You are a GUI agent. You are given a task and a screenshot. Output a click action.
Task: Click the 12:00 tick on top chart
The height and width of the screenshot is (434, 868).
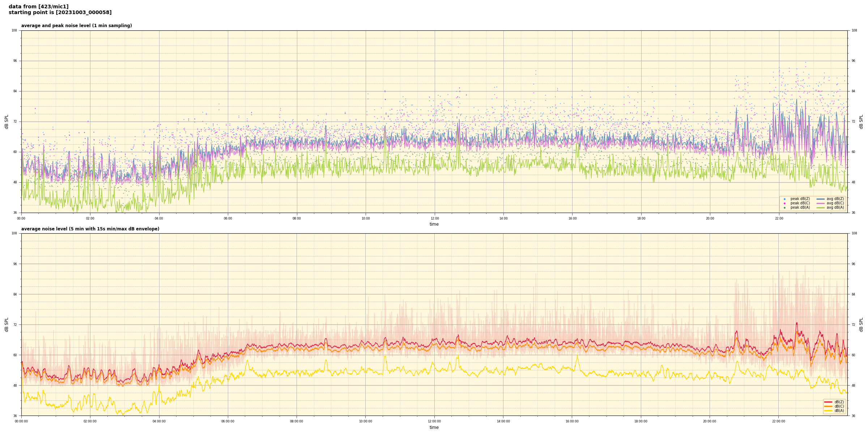click(x=434, y=218)
